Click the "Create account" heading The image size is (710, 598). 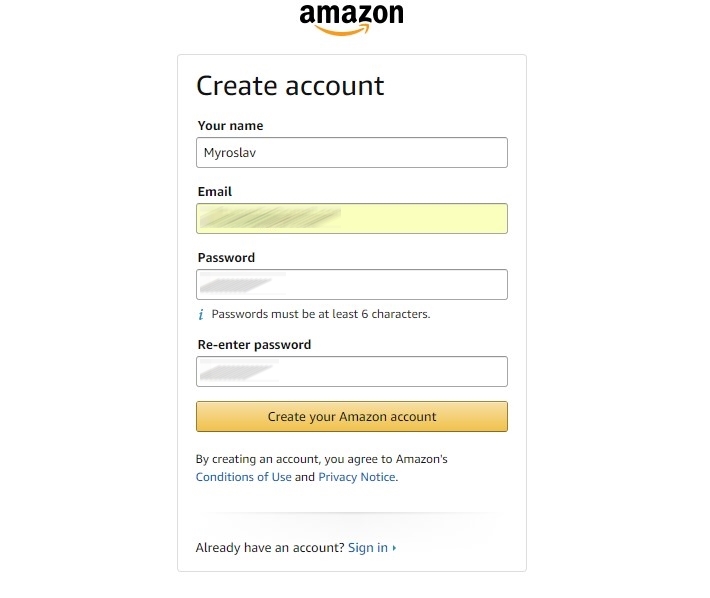290,85
